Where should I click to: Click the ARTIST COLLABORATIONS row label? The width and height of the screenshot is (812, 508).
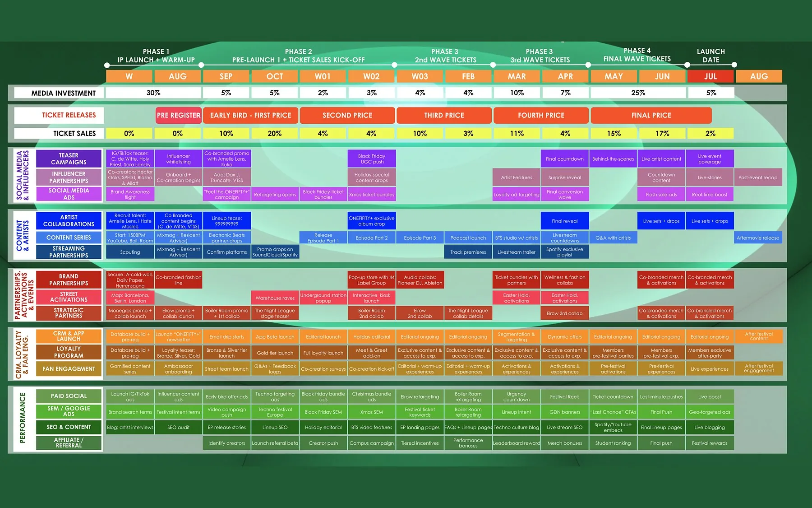point(69,220)
